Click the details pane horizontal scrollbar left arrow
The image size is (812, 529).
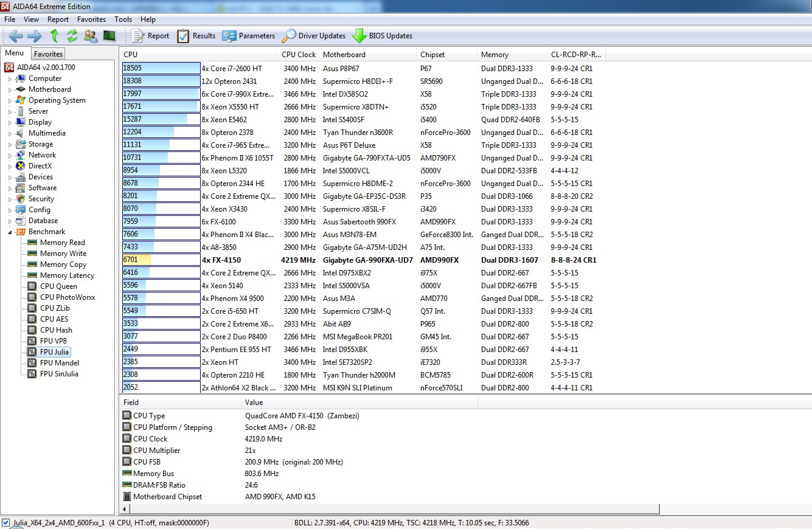pyautogui.click(x=125, y=509)
